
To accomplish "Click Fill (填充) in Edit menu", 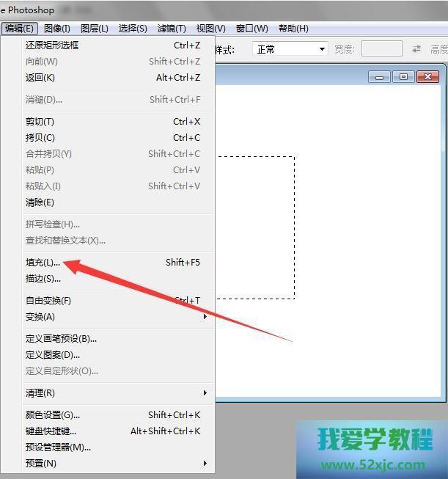I will pyautogui.click(x=43, y=263).
